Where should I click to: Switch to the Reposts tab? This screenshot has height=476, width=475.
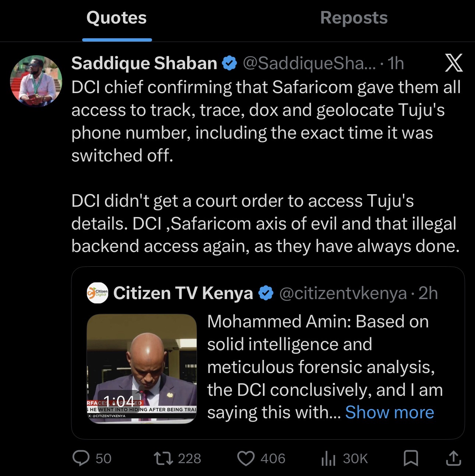point(353,18)
